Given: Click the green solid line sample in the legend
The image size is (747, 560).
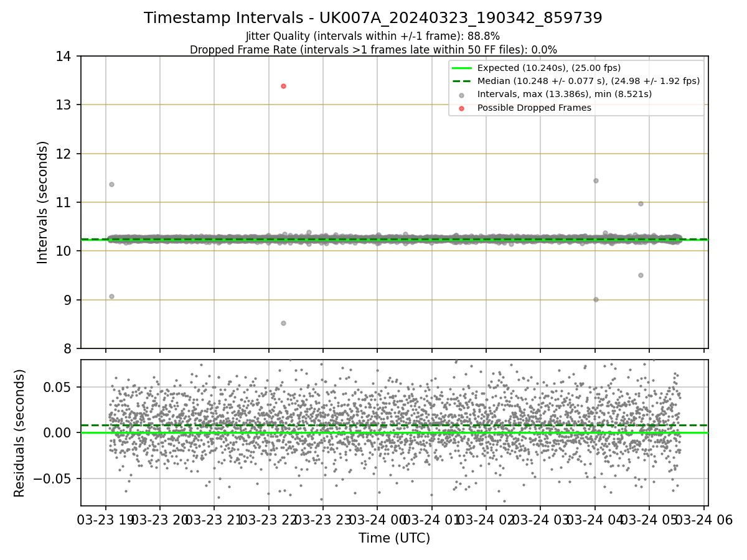Looking at the screenshot, I should pos(461,68).
